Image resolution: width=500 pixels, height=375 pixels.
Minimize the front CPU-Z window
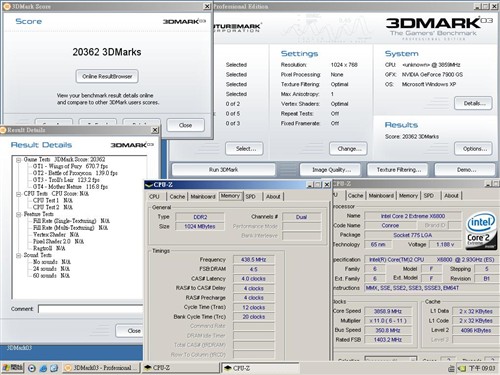point(310,184)
